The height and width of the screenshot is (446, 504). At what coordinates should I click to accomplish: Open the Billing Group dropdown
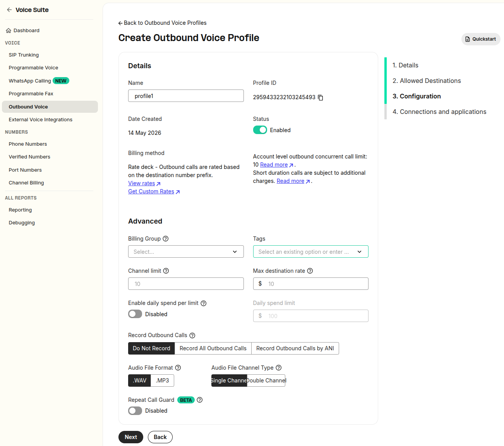pyautogui.click(x=186, y=251)
